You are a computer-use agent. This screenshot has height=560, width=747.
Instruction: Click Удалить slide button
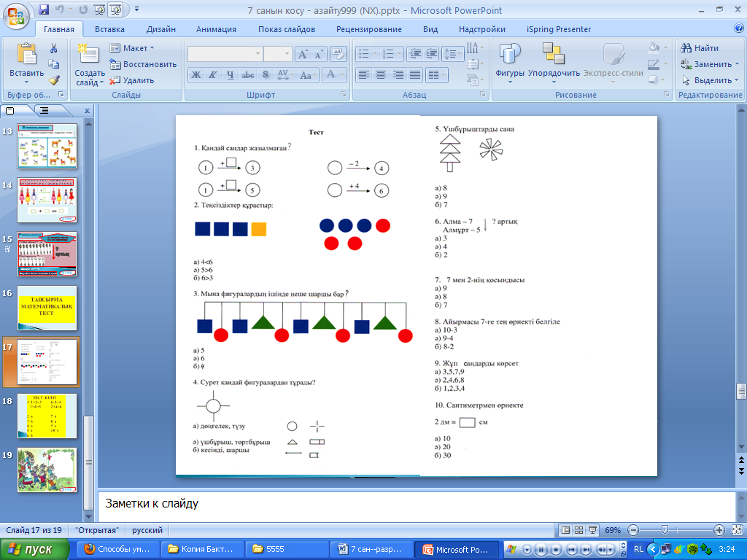[133, 80]
